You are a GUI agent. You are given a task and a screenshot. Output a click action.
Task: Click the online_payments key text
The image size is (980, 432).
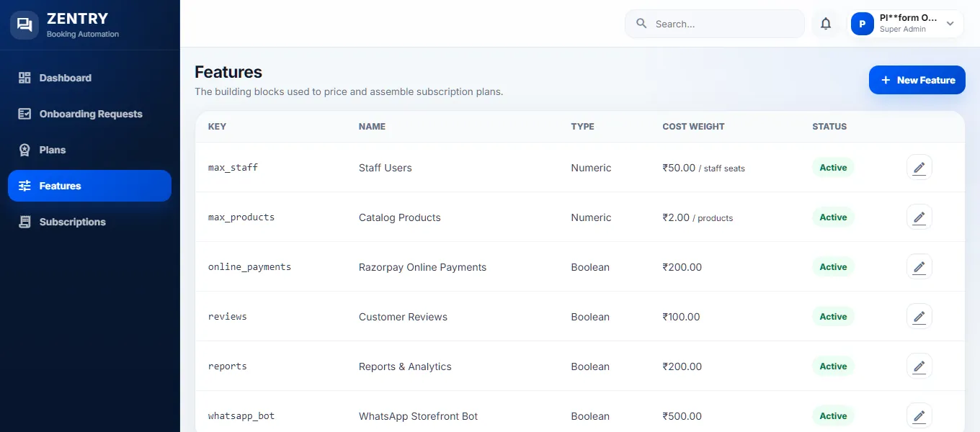pos(249,266)
